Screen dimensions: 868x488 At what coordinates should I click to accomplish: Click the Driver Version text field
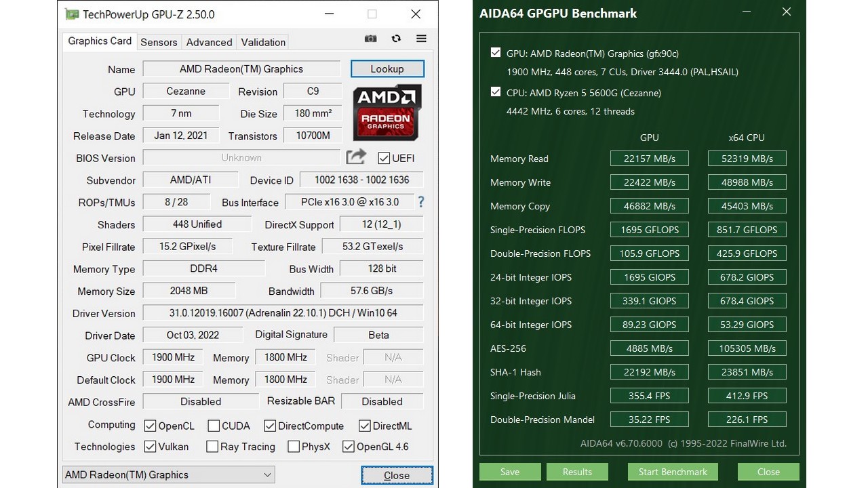click(x=283, y=313)
